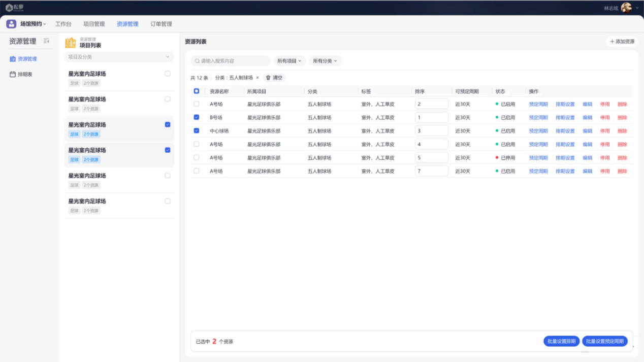Click the 项目列表 building icon
644x362 pixels.
point(71,43)
